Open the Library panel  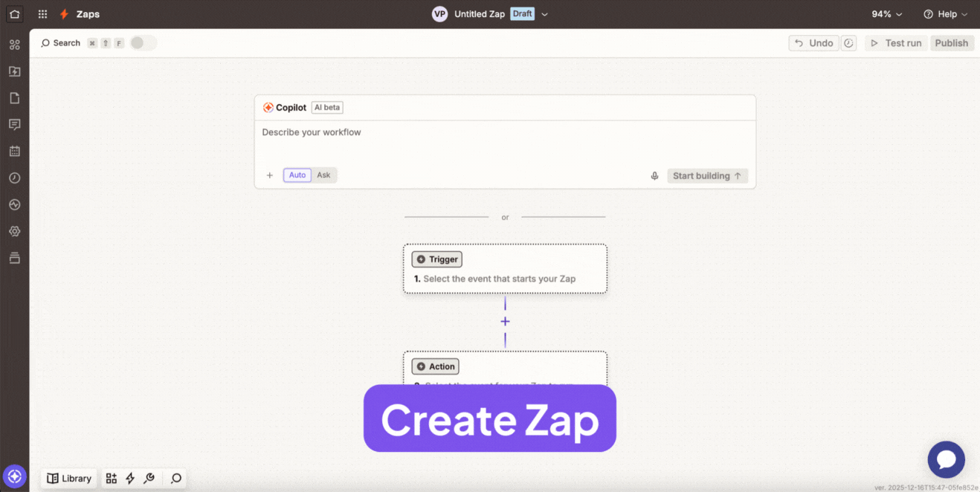69,479
